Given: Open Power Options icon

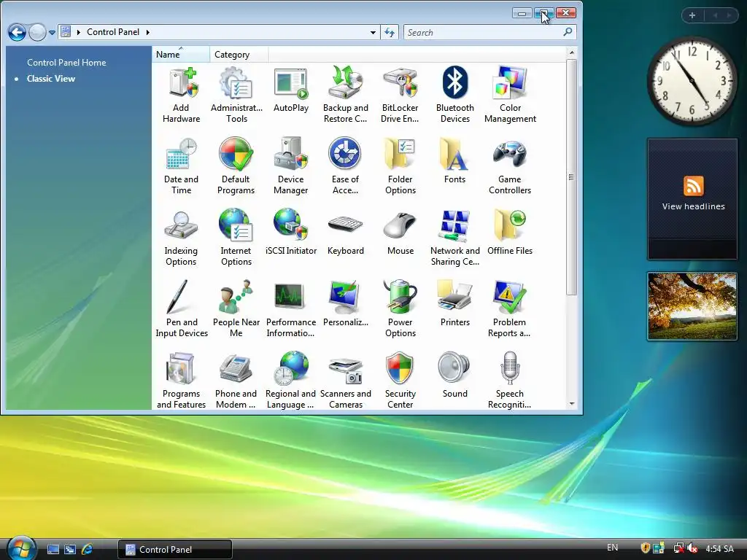Looking at the screenshot, I should coord(400,309).
